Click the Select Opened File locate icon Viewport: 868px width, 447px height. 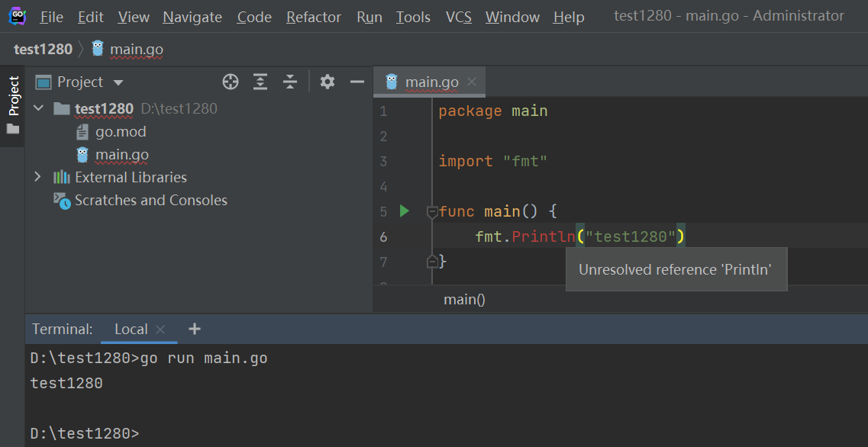pyautogui.click(x=231, y=82)
